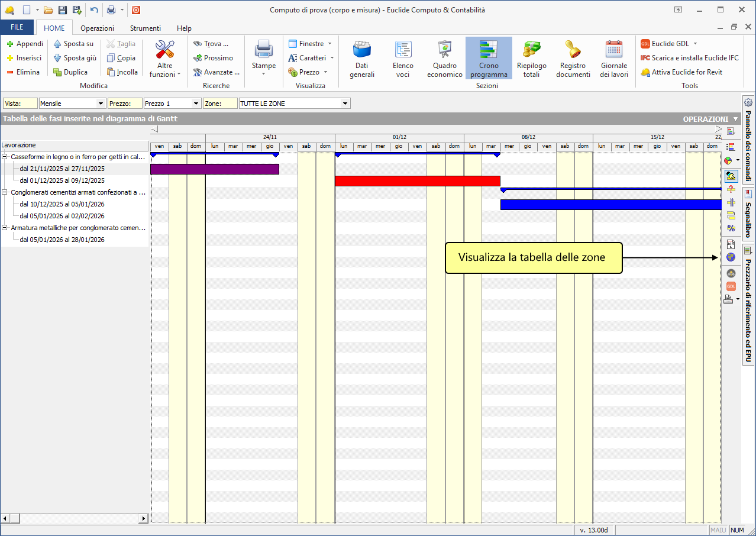756x536 pixels.
Task: Open the Crono programma section
Action: pyautogui.click(x=489, y=59)
